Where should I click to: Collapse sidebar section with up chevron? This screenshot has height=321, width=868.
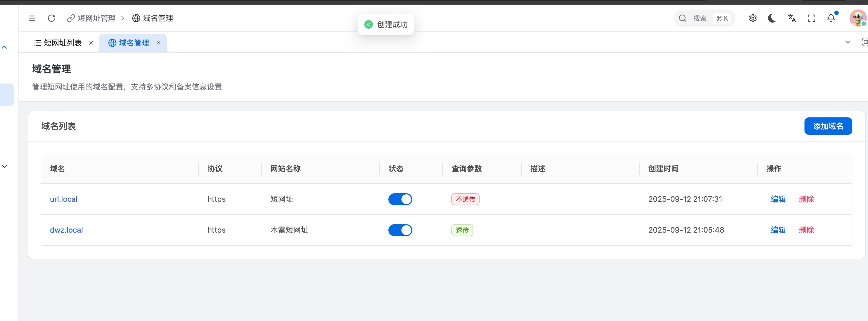click(x=4, y=47)
